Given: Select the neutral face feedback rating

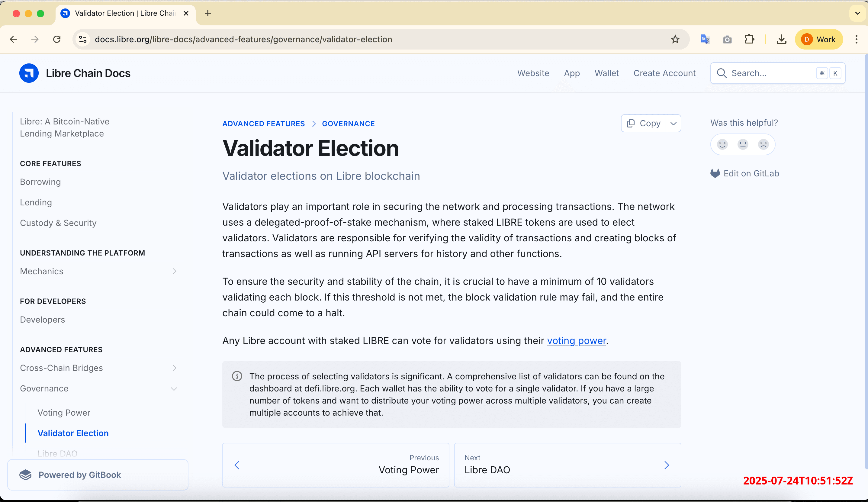Looking at the screenshot, I should 743,144.
